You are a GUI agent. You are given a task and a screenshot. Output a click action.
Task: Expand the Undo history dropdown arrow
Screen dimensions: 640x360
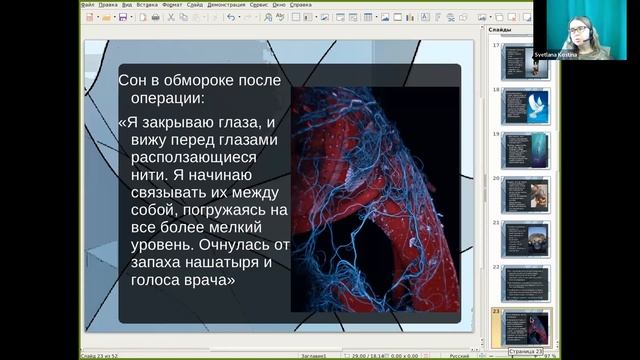coord(239,17)
